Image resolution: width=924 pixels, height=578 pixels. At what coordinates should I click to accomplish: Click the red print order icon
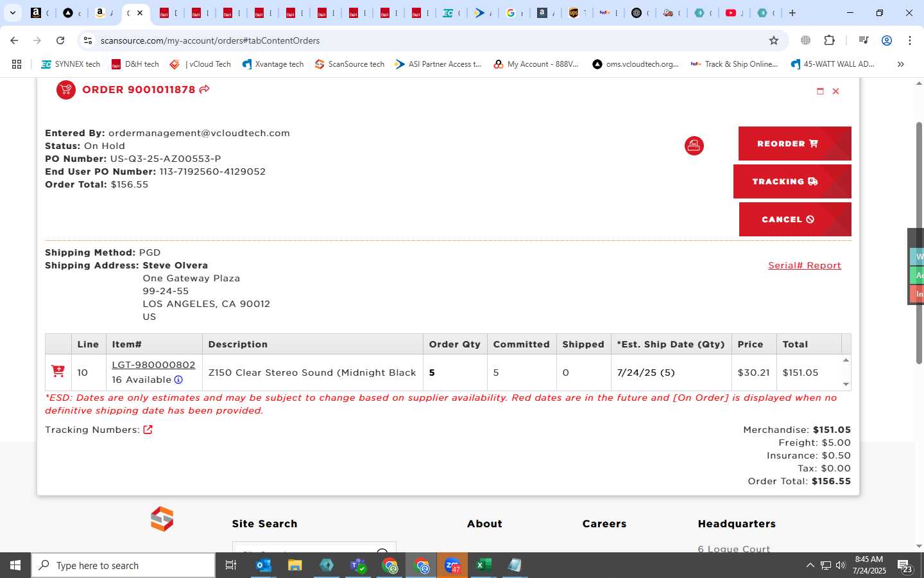click(694, 146)
